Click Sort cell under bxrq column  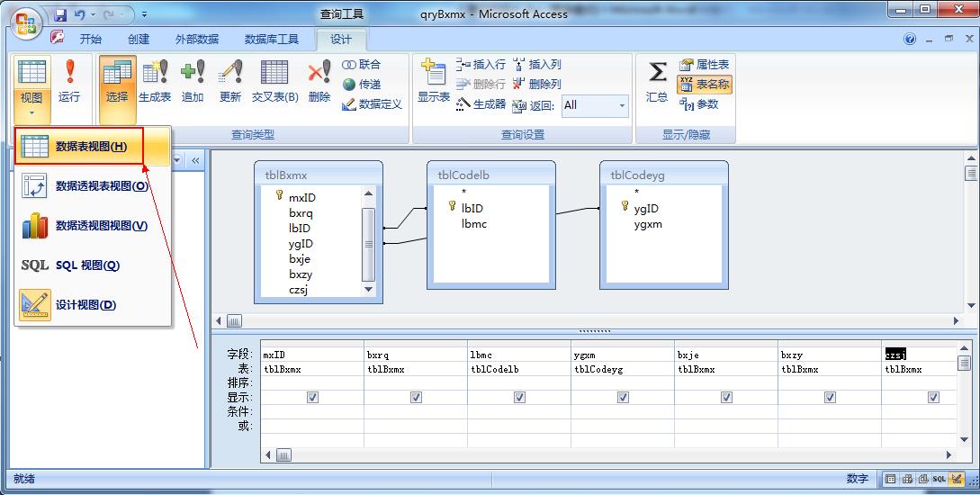click(416, 382)
